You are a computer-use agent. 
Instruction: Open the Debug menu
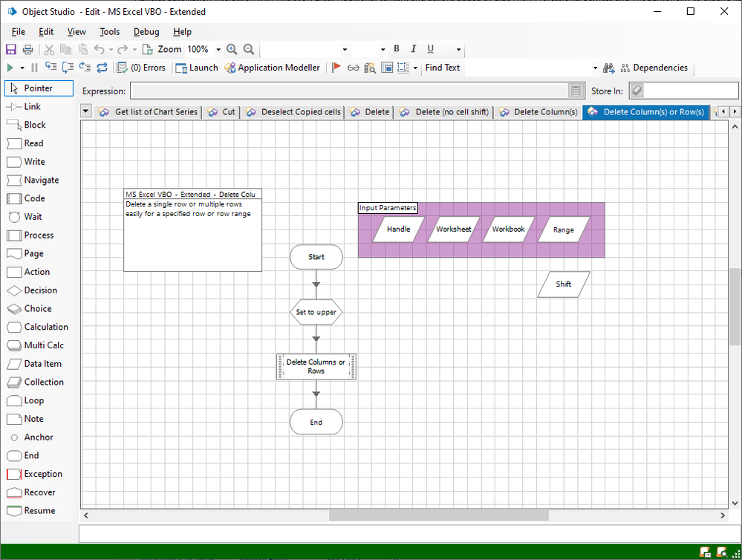click(x=146, y=32)
